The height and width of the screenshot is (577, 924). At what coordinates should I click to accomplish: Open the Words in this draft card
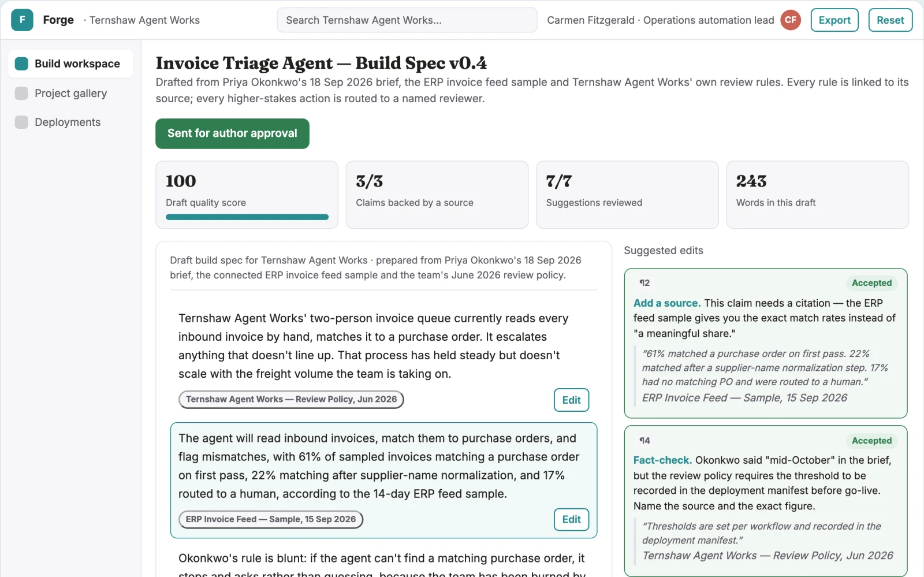coord(817,195)
